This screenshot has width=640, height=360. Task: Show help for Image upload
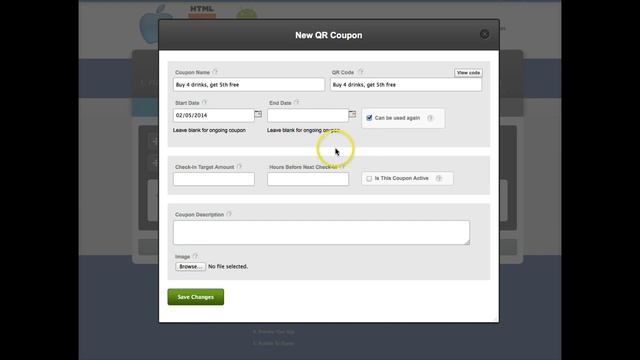195,256
